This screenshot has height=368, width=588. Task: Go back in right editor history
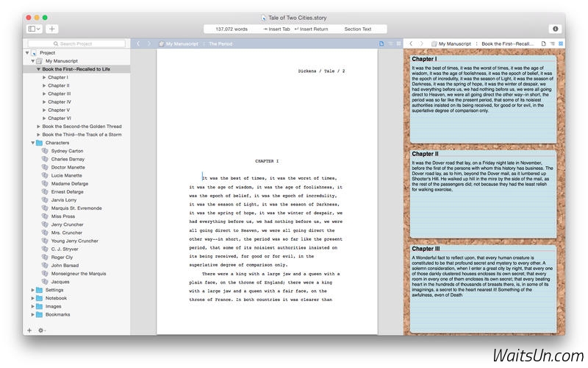tap(411, 43)
